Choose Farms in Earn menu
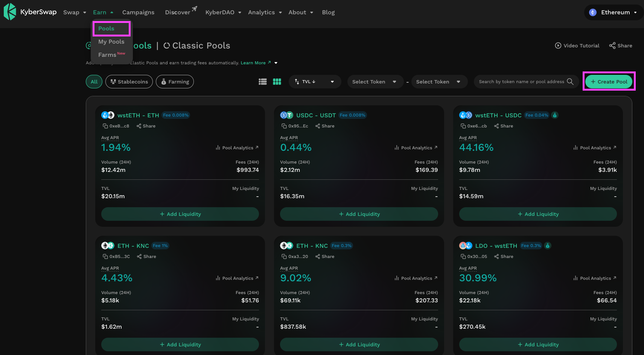The width and height of the screenshot is (644, 355). point(111,55)
